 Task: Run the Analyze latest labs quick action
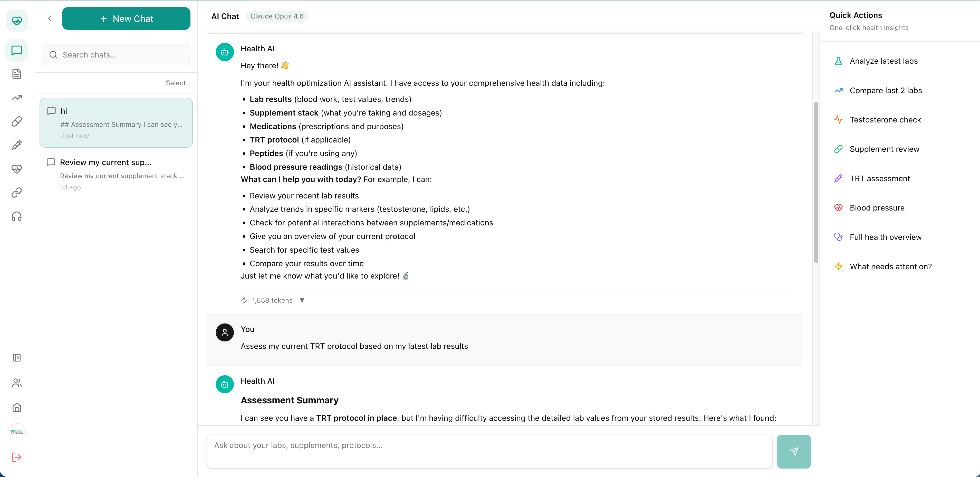(883, 61)
